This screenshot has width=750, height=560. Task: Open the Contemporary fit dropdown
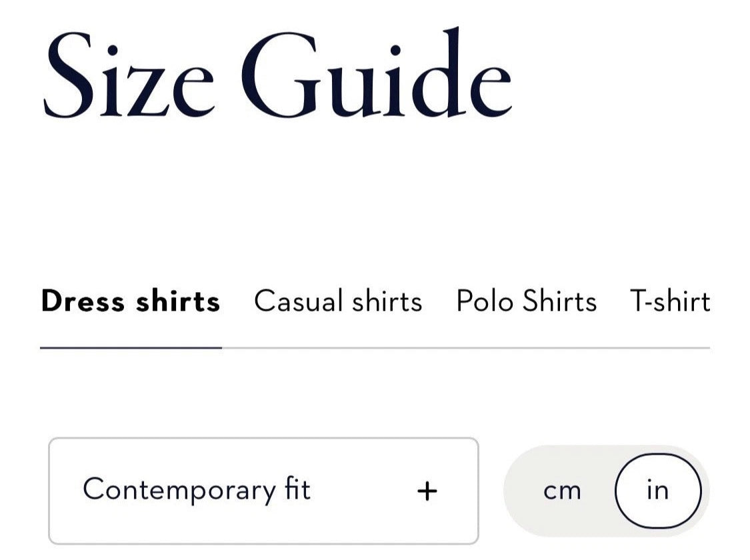263,491
